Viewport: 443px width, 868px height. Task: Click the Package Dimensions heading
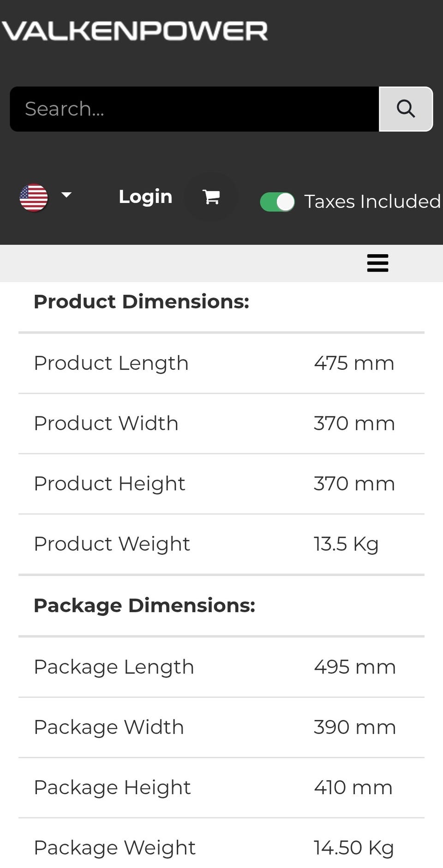coord(144,606)
